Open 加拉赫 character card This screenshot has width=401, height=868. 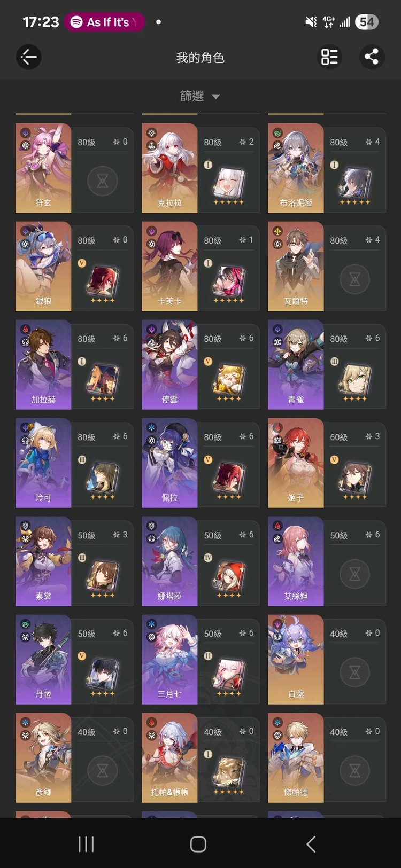(74, 365)
